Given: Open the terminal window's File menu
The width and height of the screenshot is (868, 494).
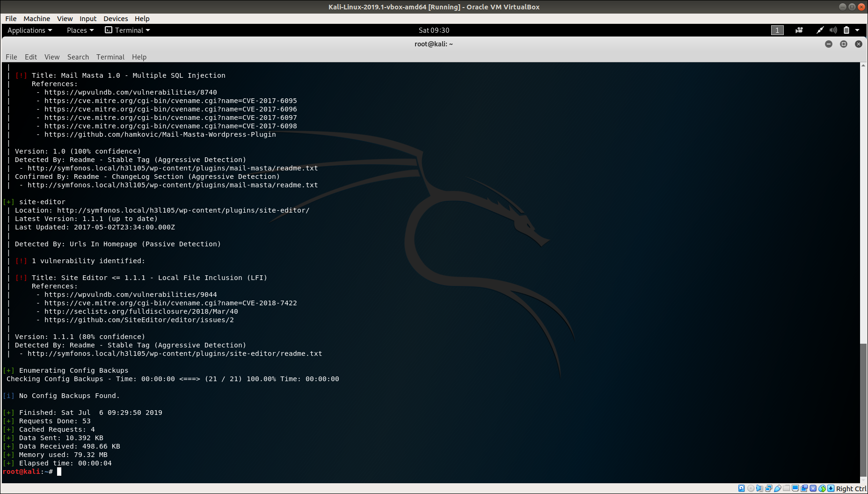Looking at the screenshot, I should tap(11, 57).
